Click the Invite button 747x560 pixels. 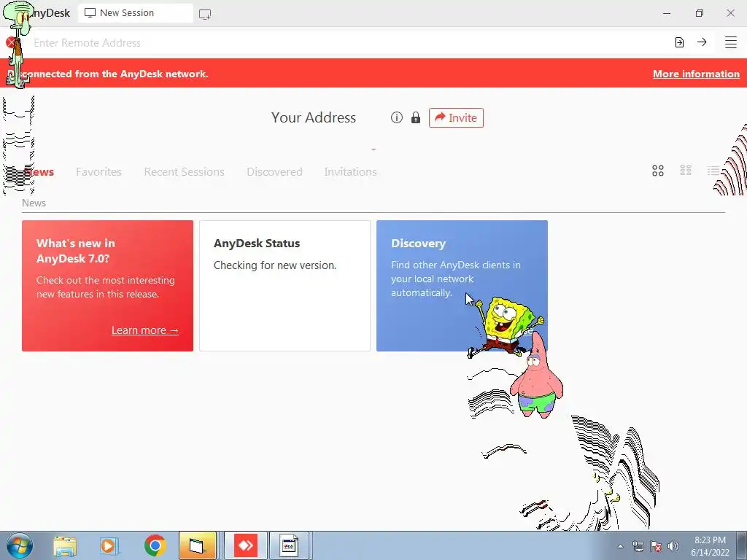pyautogui.click(x=456, y=117)
